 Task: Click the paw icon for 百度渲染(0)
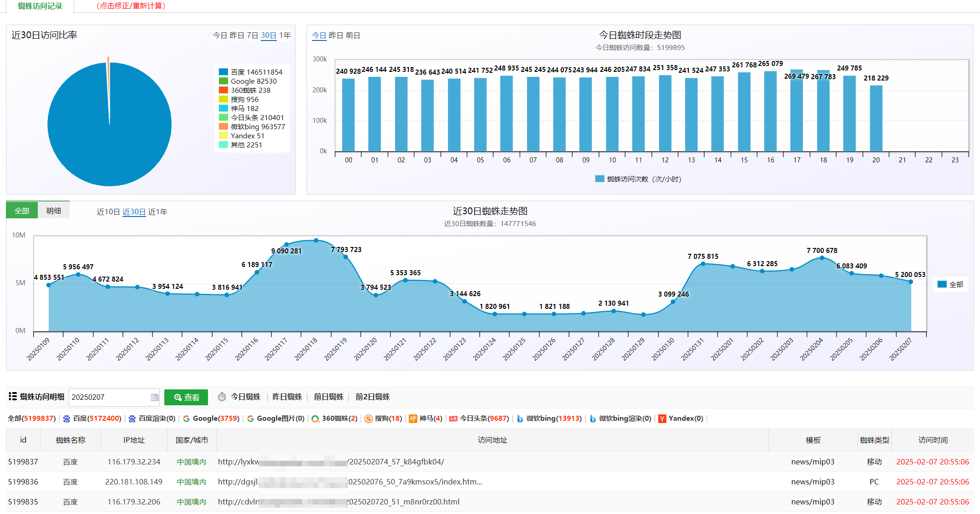[x=132, y=418]
